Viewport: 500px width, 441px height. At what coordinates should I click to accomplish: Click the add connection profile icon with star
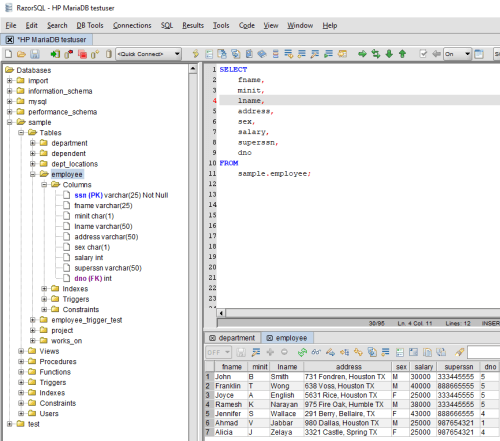(95, 54)
